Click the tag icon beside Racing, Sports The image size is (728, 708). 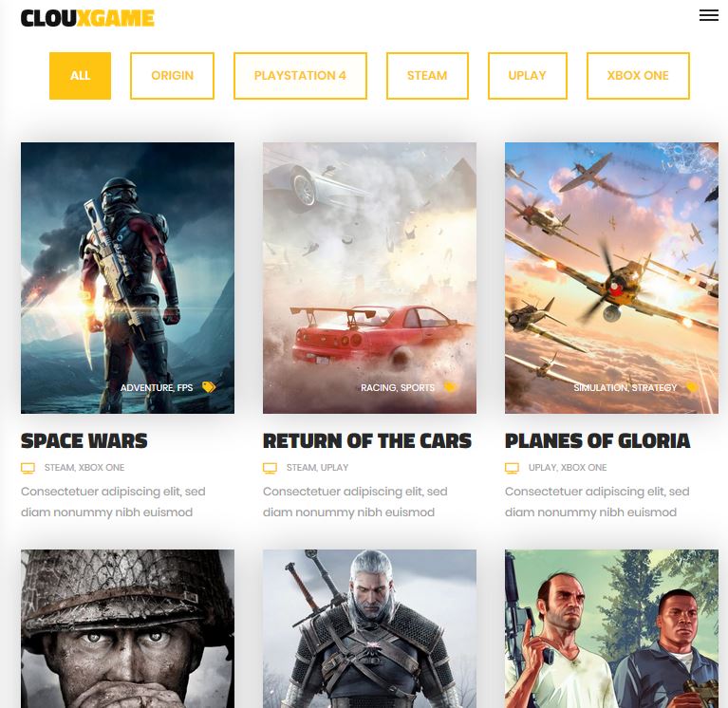pyautogui.click(x=450, y=386)
